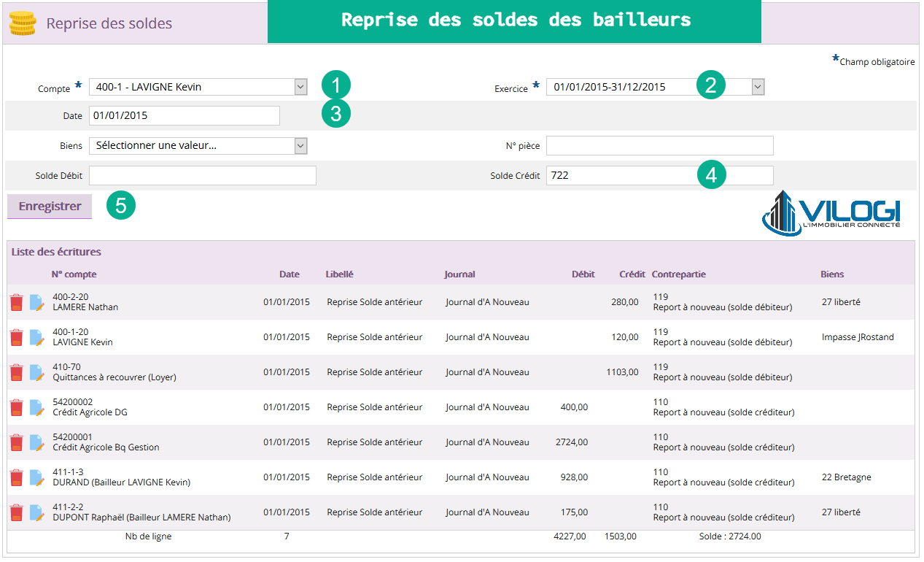
Task: Click the Débit column header
Action: pos(583,274)
